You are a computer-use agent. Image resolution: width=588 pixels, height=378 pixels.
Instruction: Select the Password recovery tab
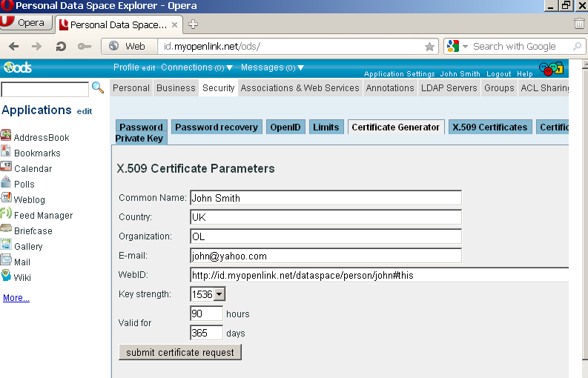click(x=217, y=127)
